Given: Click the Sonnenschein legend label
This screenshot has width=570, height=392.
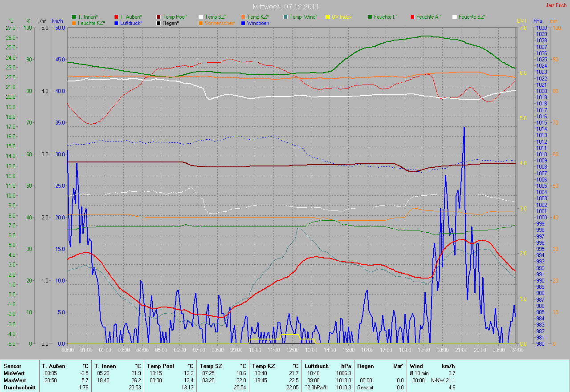Looking at the screenshot, I should 220,23.
